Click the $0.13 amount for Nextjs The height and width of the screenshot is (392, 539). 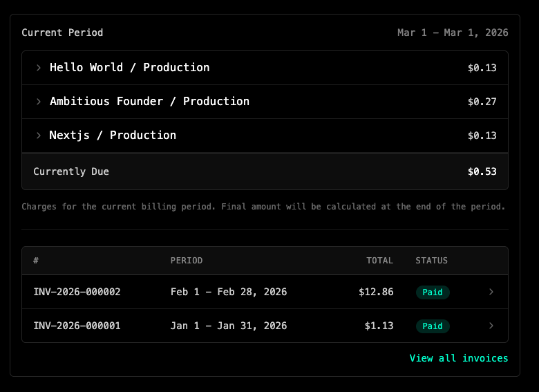click(x=482, y=136)
